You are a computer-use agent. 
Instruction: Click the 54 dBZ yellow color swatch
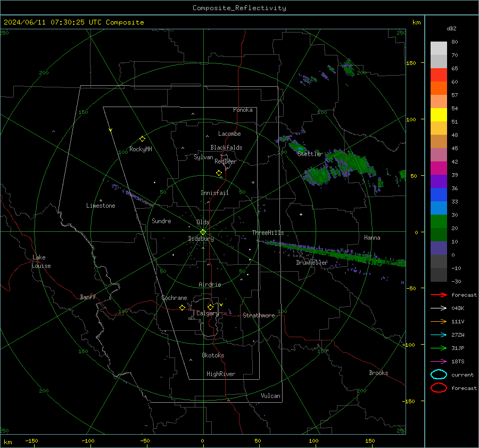(439, 115)
